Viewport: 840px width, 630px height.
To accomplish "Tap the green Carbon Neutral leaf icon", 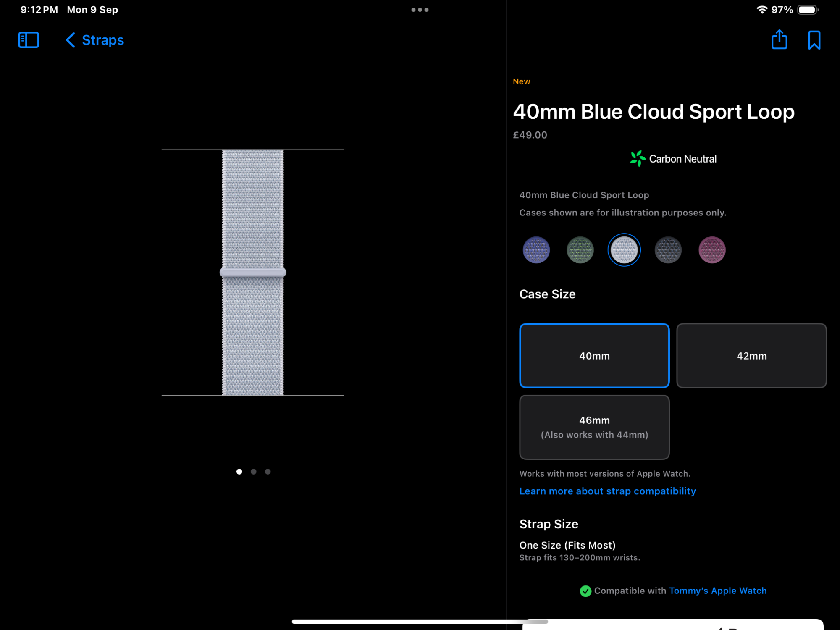I will 638,159.
